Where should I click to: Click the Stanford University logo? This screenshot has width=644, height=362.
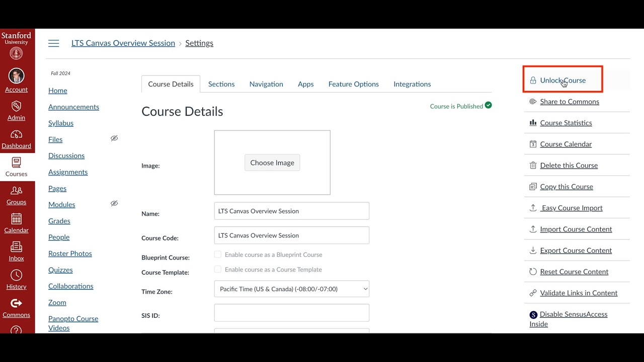coord(16,45)
